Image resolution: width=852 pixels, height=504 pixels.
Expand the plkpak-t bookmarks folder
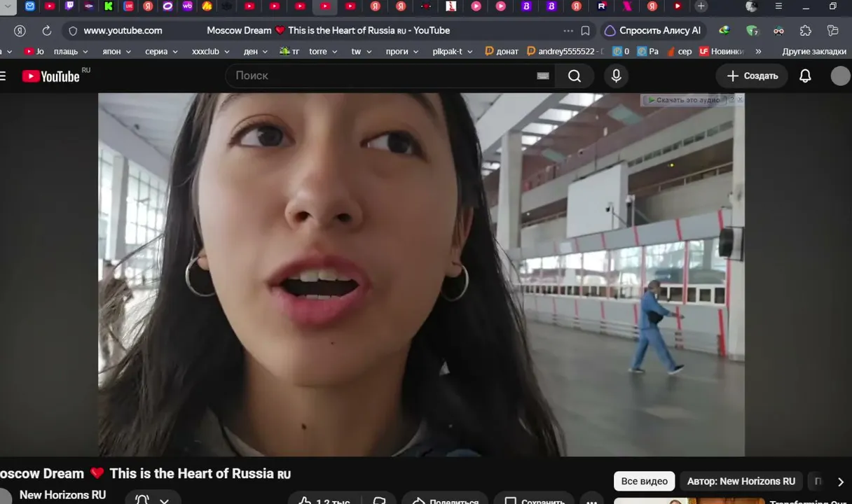pos(453,52)
